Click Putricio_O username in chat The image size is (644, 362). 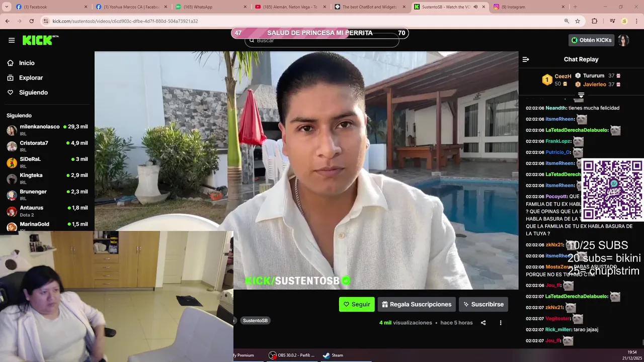point(558,152)
